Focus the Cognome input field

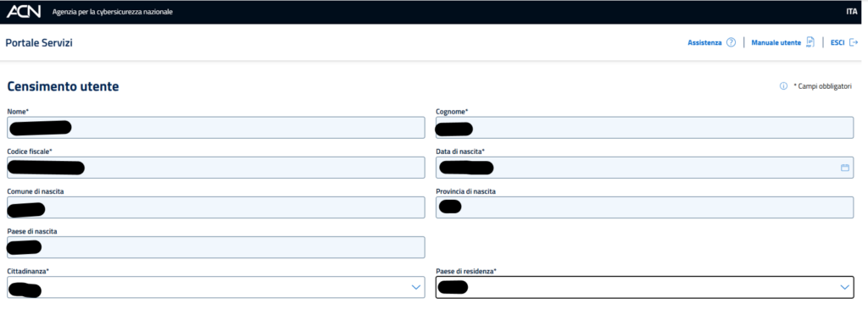coord(645,127)
